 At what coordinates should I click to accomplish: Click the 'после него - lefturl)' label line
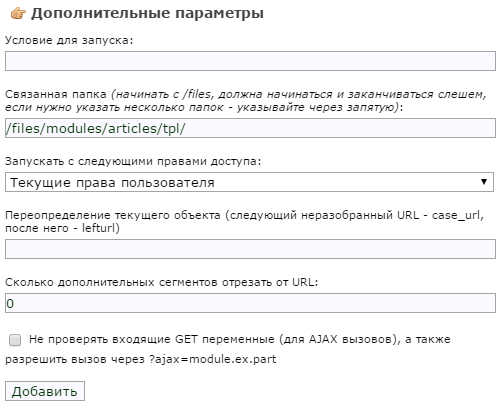click(62, 228)
